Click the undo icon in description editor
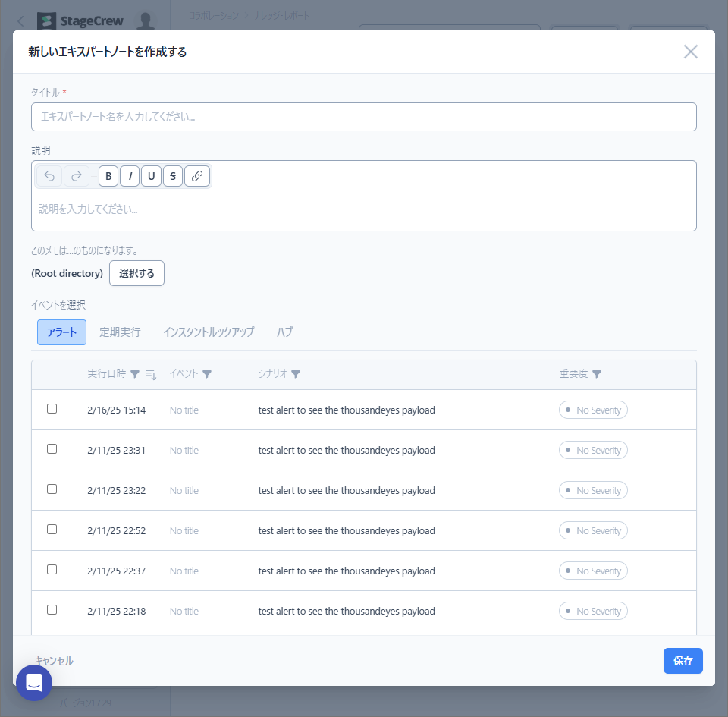The width and height of the screenshot is (728, 717). [50, 176]
